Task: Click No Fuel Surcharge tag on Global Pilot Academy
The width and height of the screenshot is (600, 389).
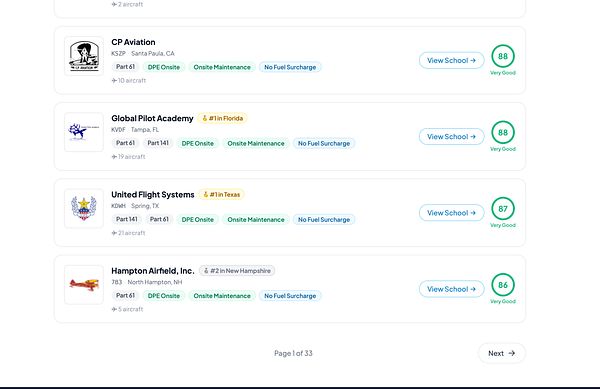Action: point(324,143)
